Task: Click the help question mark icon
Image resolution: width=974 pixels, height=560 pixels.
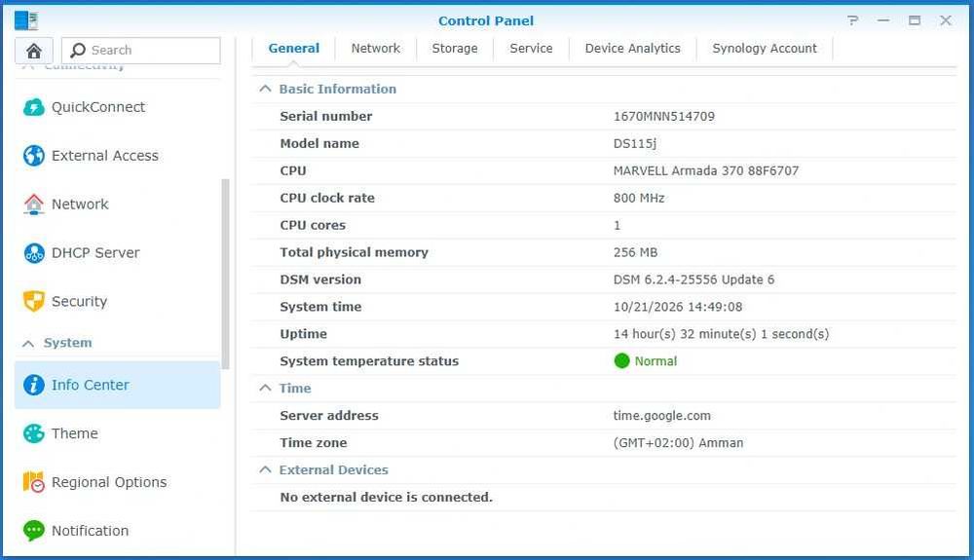Action: click(x=853, y=20)
